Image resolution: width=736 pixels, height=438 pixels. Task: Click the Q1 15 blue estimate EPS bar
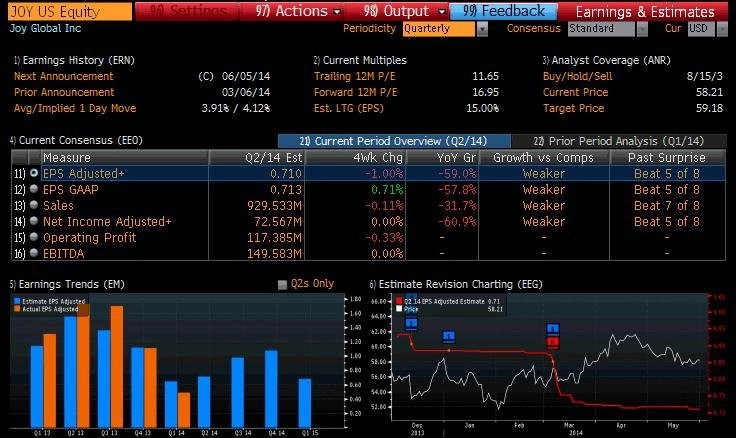click(x=305, y=403)
